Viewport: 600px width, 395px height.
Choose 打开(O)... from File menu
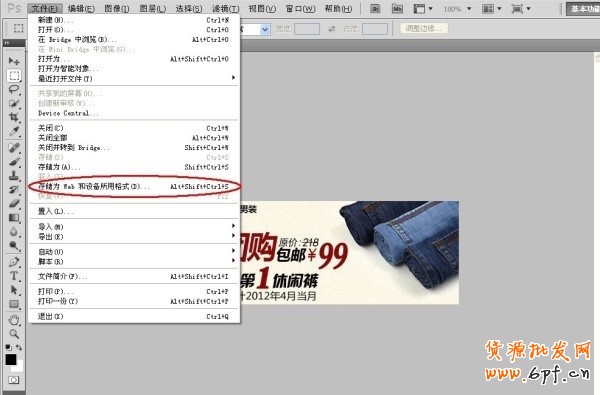[134, 29]
